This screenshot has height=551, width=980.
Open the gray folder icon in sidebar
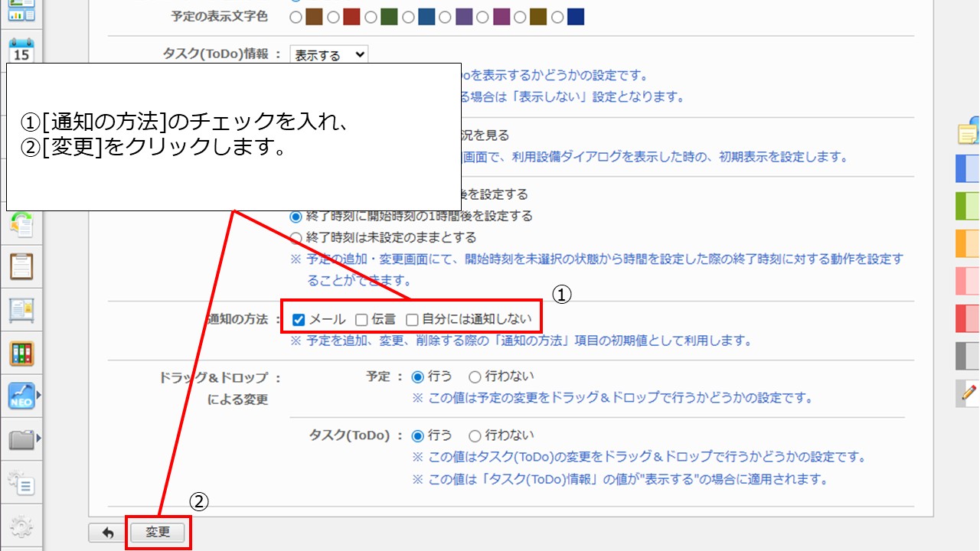(x=21, y=439)
